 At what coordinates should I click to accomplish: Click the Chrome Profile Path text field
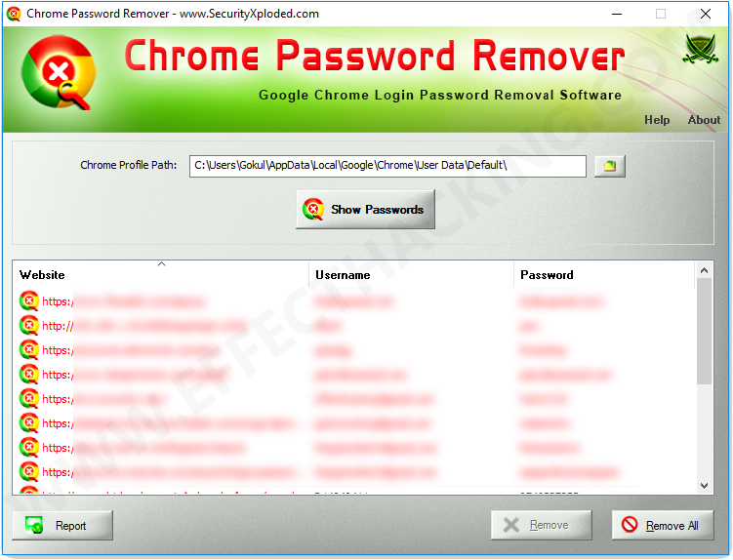click(x=387, y=166)
